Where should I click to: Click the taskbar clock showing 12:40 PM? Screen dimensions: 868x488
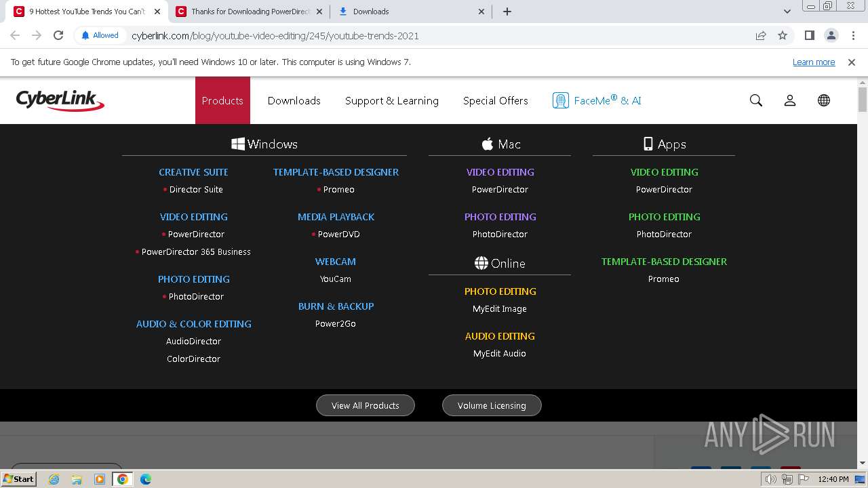[x=833, y=479]
